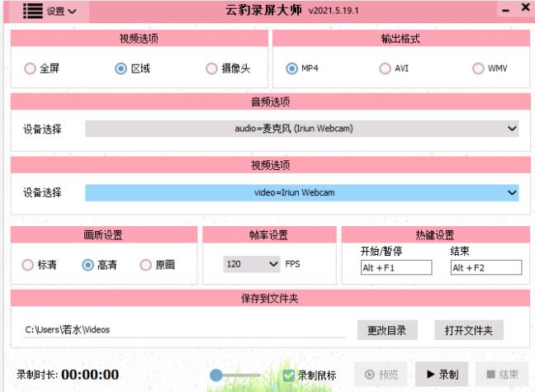Expand the video=Iriun Webcam device dropdown

(302, 193)
